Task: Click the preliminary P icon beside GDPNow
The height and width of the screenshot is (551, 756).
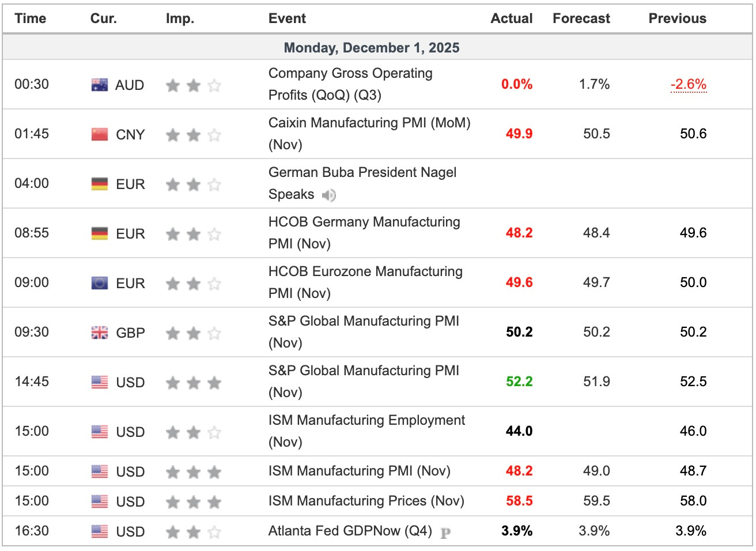Action: coord(445,533)
